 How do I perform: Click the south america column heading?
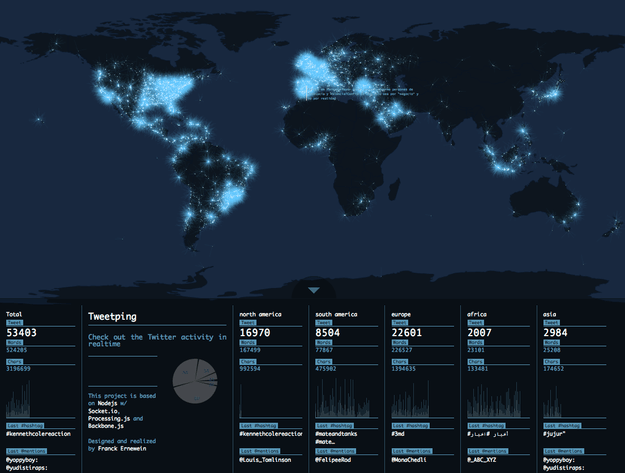pos(336,314)
